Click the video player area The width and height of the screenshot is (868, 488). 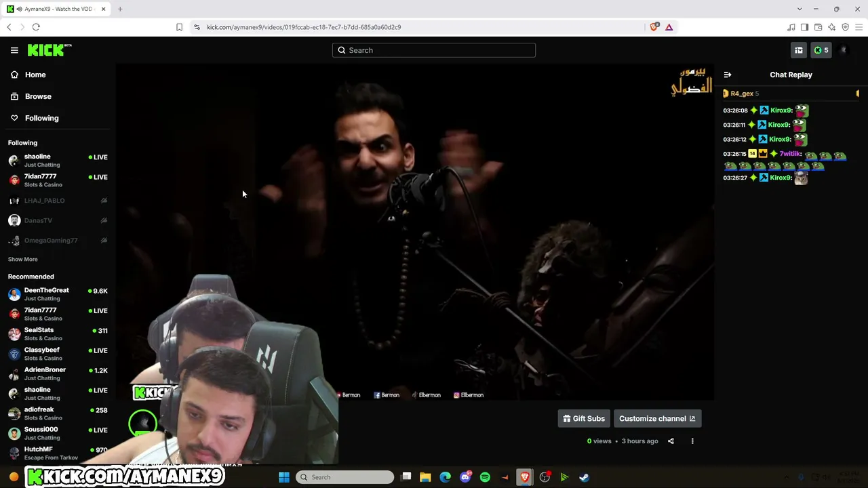tap(414, 232)
